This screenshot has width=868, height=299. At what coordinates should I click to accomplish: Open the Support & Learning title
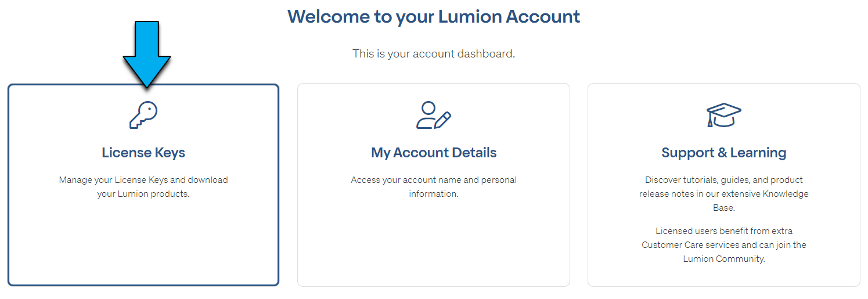tap(723, 153)
